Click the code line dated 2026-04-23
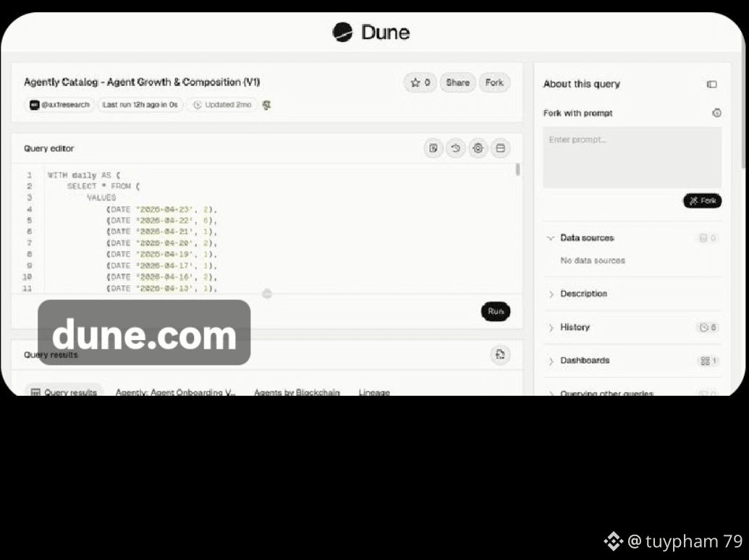Viewport: 749px width, 560px height. pos(162,209)
